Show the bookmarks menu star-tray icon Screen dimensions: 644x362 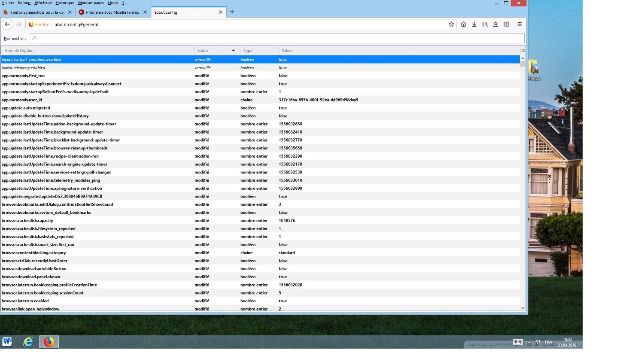click(495, 24)
